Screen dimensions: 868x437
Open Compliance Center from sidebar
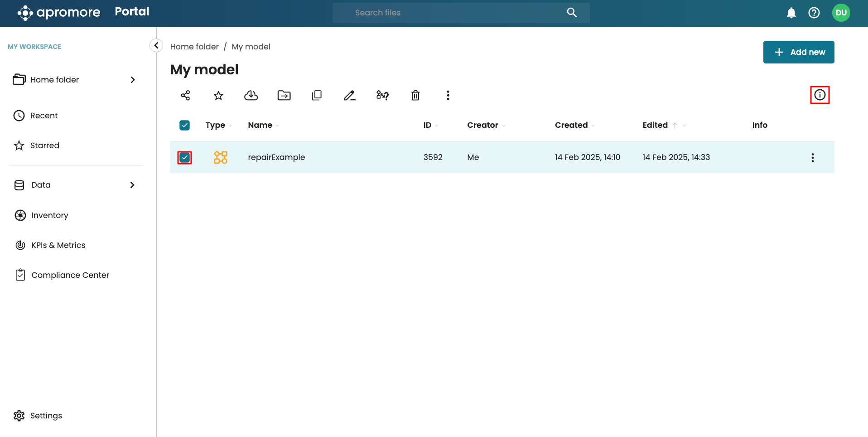[70, 275]
